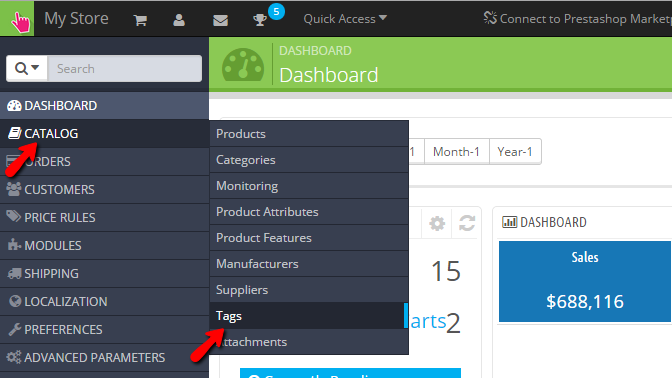Image resolution: width=672 pixels, height=378 pixels.
Task: Open the envelope messages icon
Action: click(220, 20)
